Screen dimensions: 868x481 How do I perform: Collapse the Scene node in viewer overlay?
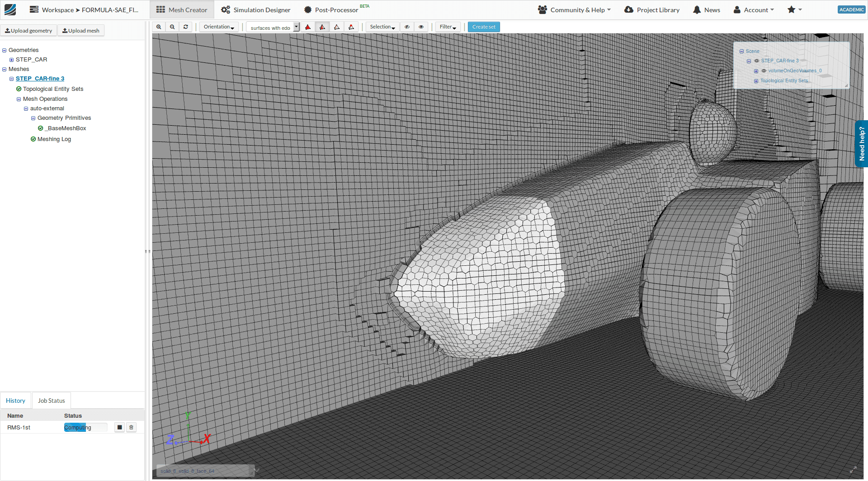(x=741, y=52)
